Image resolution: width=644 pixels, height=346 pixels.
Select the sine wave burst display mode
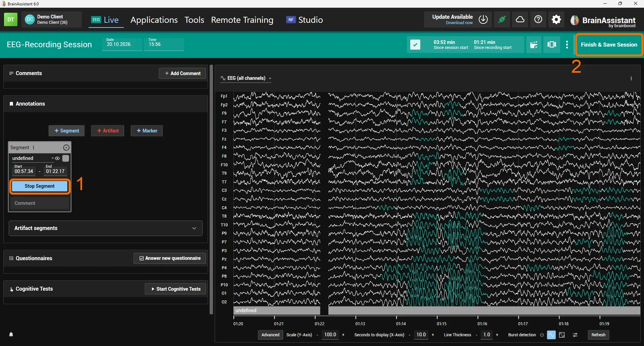pos(551,335)
